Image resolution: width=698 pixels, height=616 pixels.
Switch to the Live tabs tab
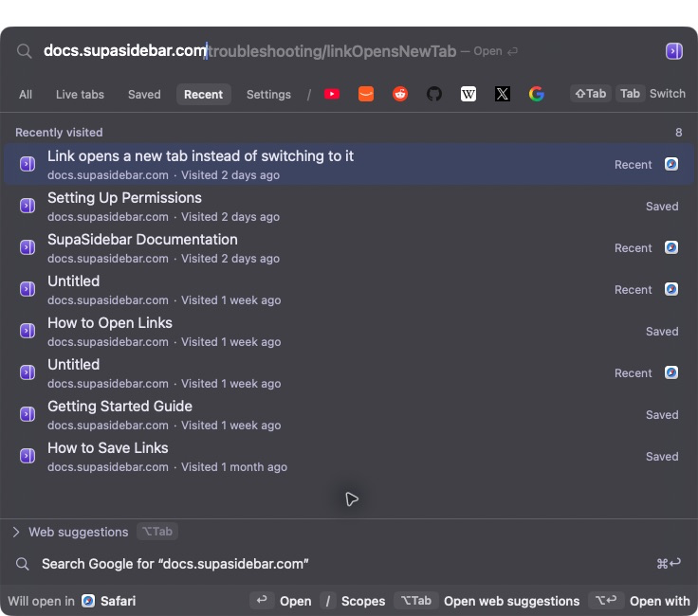(x=80, y=94)
